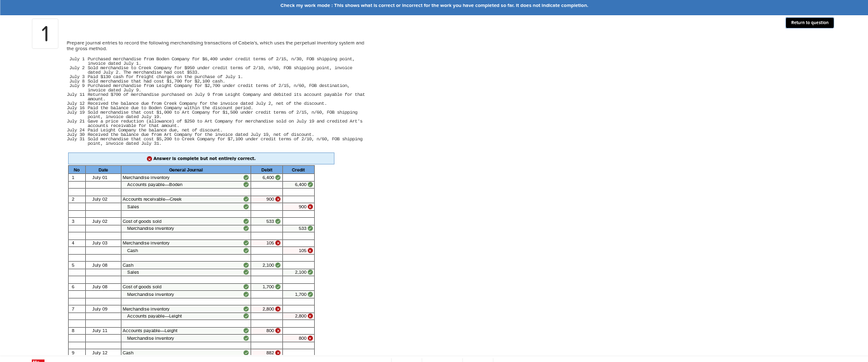Click the 'Credit' column header
This screenshot has width=868, height=362.
pos(298,170)
